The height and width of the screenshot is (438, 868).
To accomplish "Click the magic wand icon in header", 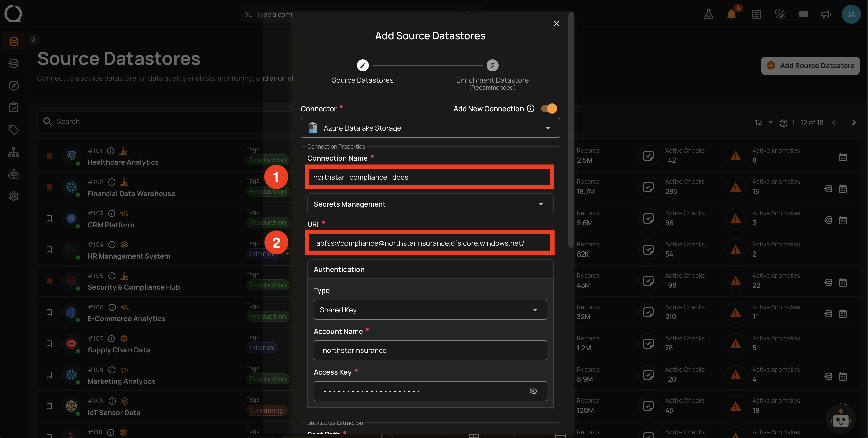I will point(780,14).
